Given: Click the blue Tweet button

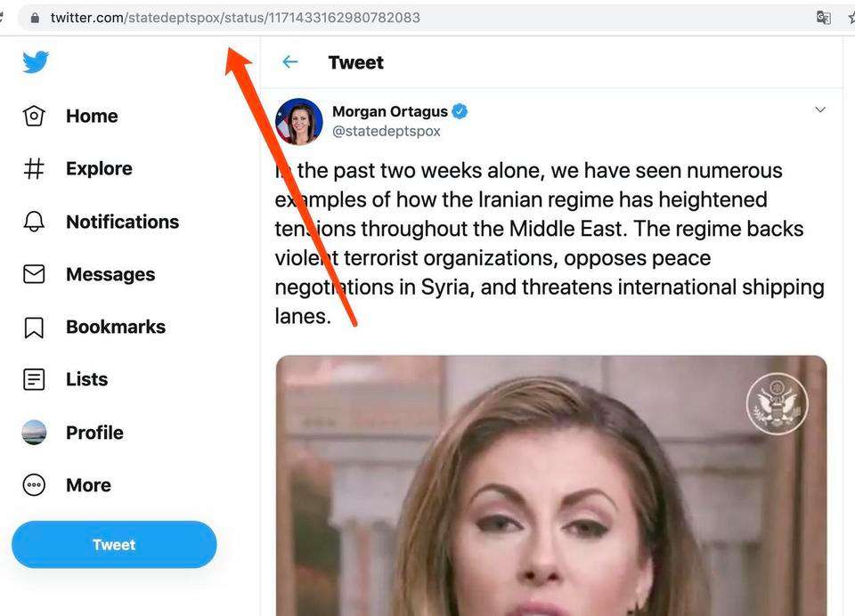Looking at the screenshot, I should [114, 545].
